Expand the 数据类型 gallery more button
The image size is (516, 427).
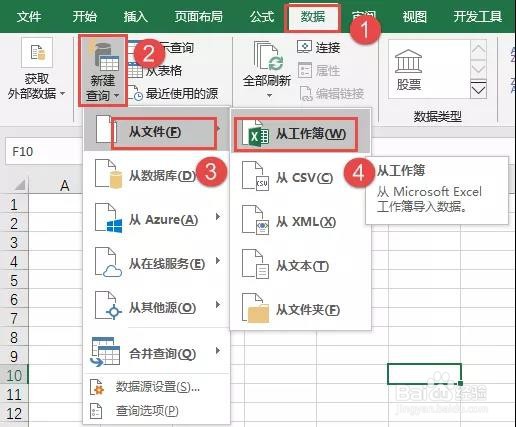click(478, 90)
